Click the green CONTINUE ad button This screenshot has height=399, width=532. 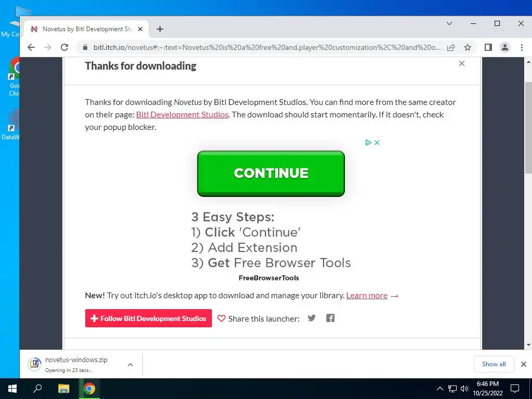pyautogui.click(x=271, y=174)
